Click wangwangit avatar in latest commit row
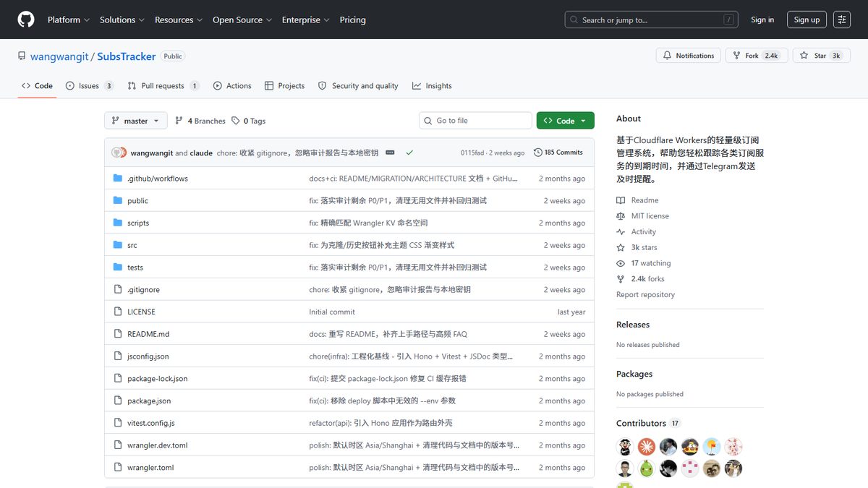 [x=118, y=153]
